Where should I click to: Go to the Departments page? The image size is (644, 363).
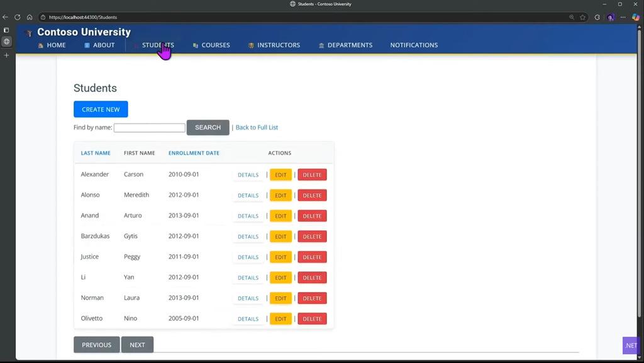[345, 45]
